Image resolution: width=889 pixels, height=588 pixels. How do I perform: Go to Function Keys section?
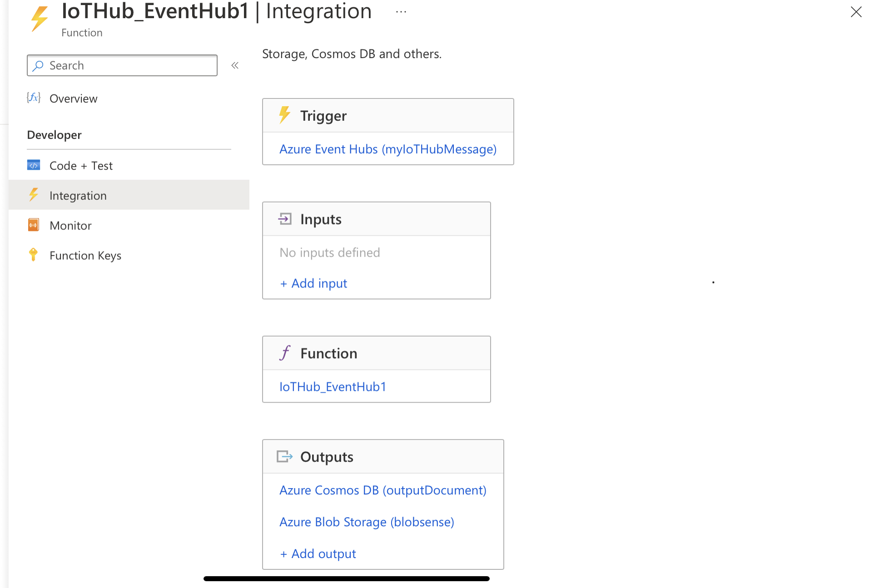click(x=85, y=256)
